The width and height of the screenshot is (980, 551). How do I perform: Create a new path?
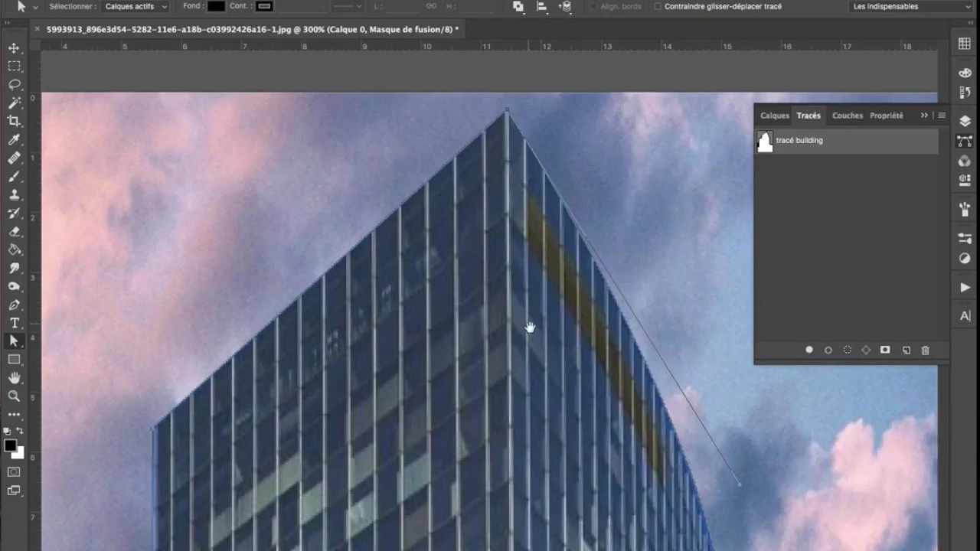(x=906, y=350)
